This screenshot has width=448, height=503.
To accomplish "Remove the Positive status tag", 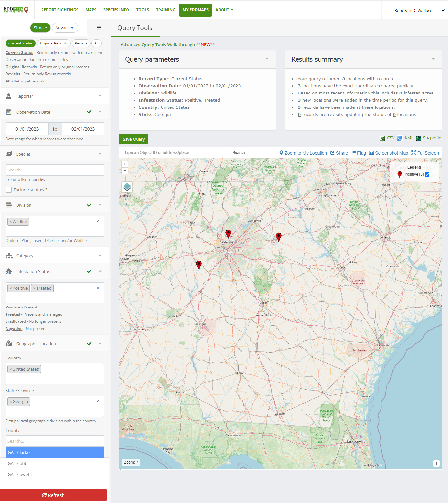I will pos(11,288).
